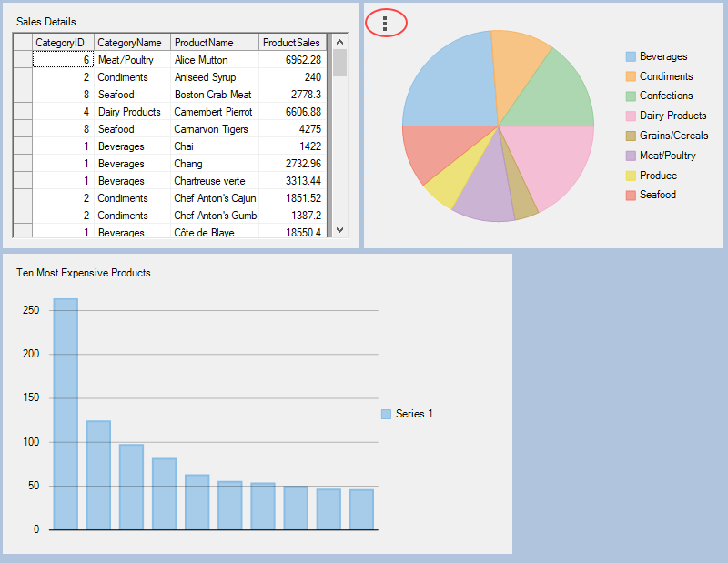Click the tallest bar in the bar chart
Screen dimensions: 728x563
[x=66, y=414]
